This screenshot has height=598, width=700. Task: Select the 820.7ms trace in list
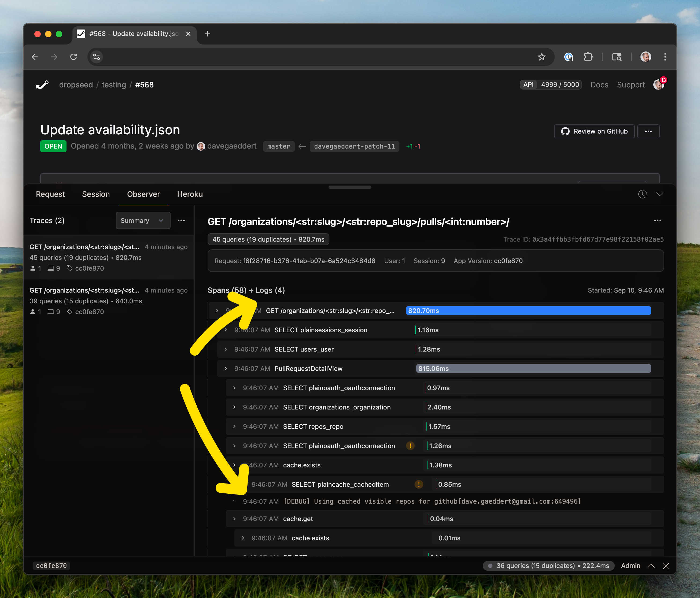click(108, 257)
